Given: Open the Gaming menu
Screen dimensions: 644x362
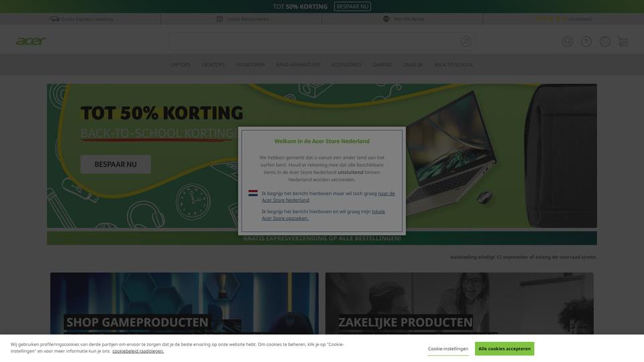Looking at the screenshot, I should pyautogui.click(x=382, y=65).
